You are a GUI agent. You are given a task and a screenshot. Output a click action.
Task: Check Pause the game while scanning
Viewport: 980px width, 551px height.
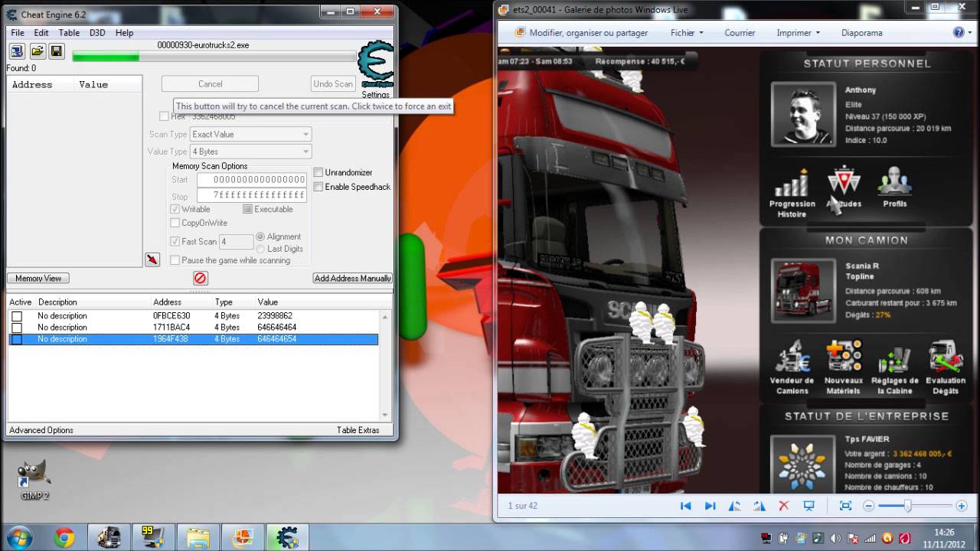(x=175, y=260)
